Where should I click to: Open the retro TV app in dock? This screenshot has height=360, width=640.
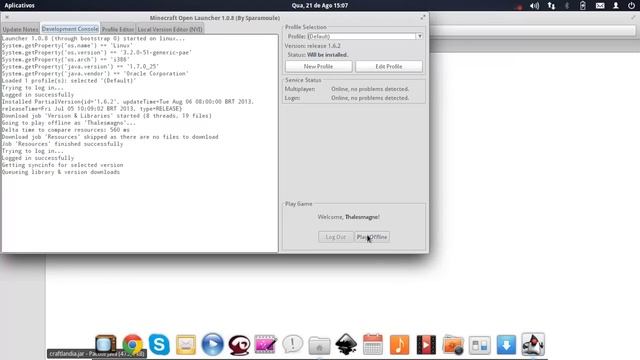click(105, 344)
